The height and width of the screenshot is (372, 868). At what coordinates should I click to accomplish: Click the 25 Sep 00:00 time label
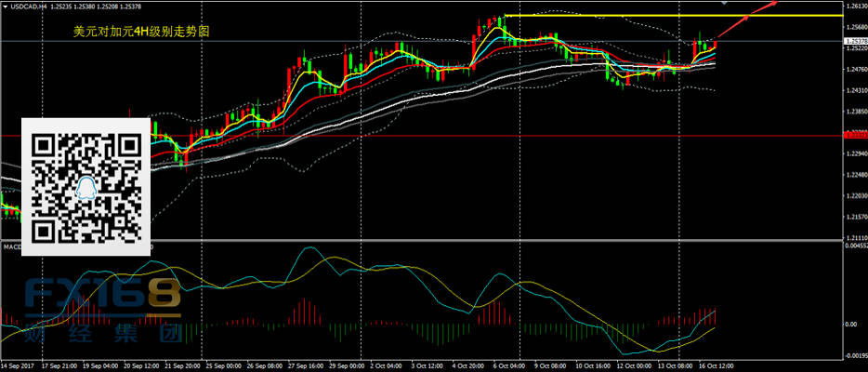click(223, 366)
